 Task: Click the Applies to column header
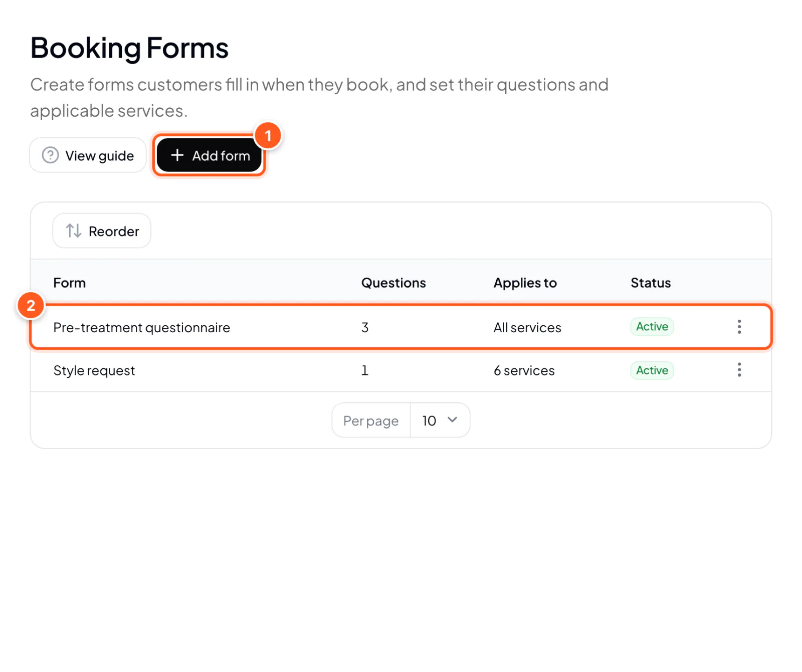pyautogui.click(x=525, y=283)
